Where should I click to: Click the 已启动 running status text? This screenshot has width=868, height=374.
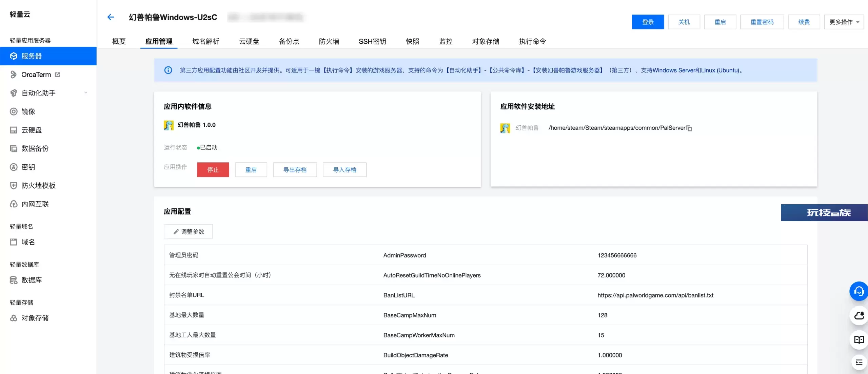pyautogui.click(x=209, y=148)
